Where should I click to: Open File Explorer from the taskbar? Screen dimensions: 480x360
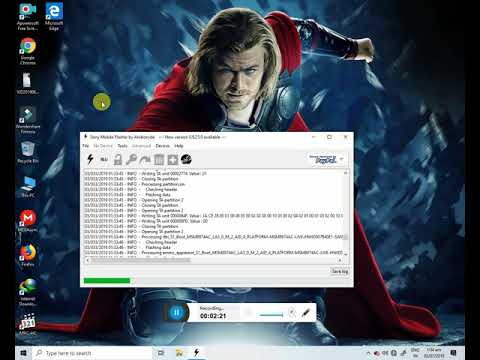coord(179,353)
